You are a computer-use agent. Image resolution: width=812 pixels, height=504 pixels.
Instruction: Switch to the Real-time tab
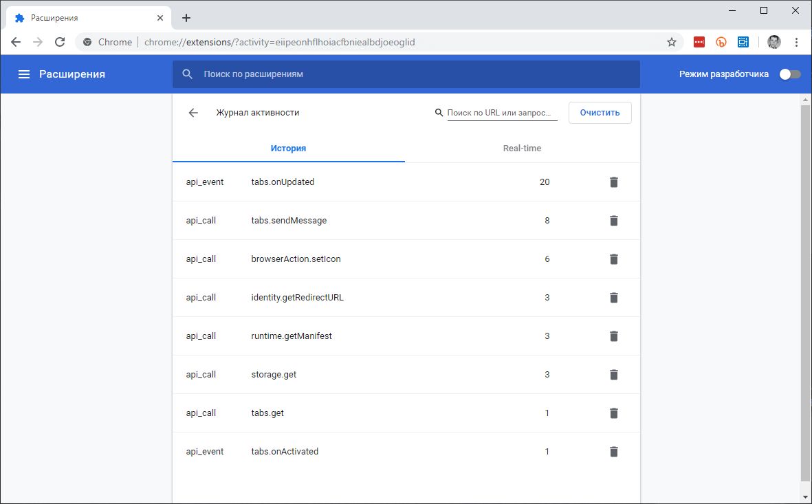[x=522, y=149]
